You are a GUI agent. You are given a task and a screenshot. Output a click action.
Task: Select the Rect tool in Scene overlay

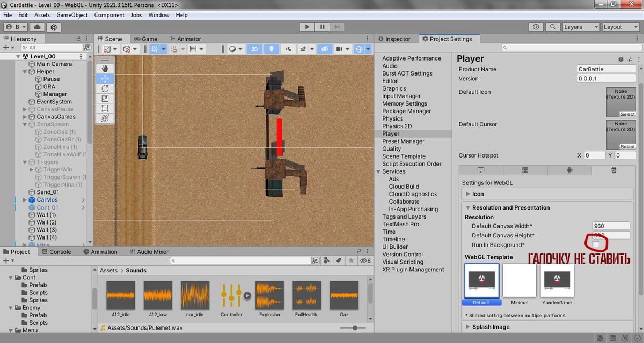[x=105, y=108]
